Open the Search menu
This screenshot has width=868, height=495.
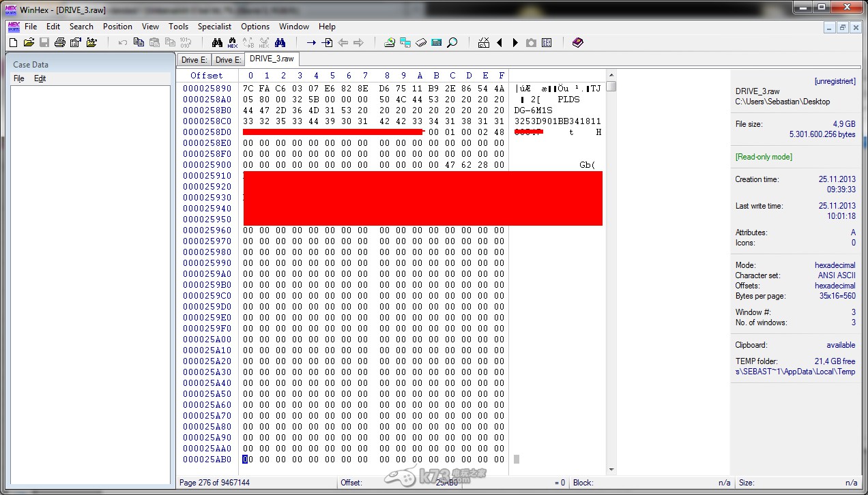81,27
